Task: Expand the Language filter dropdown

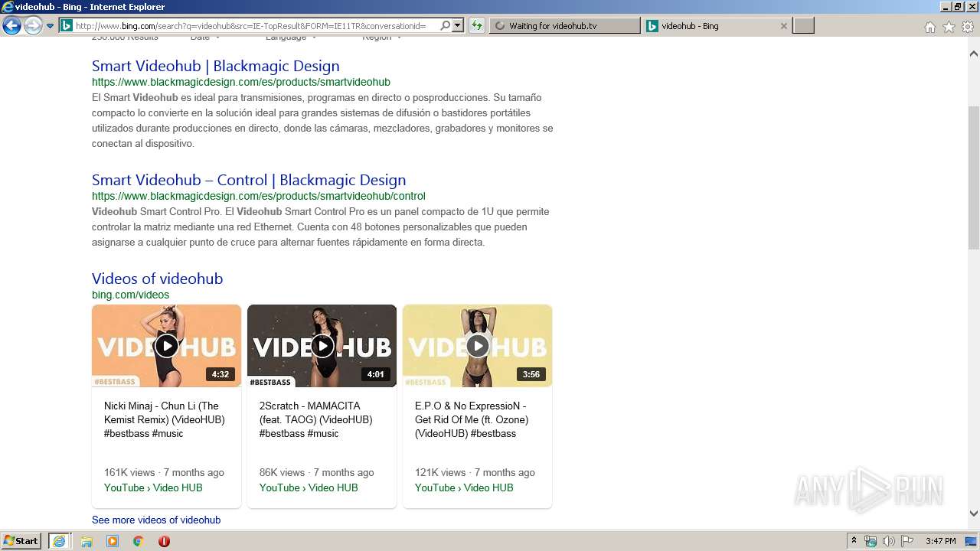Action: (x=291, y=37)
